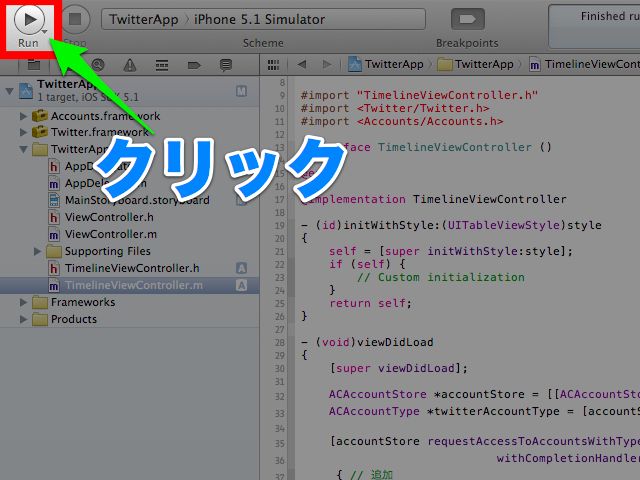Click TimelineViewController file in jump bar

pos(584,64)
